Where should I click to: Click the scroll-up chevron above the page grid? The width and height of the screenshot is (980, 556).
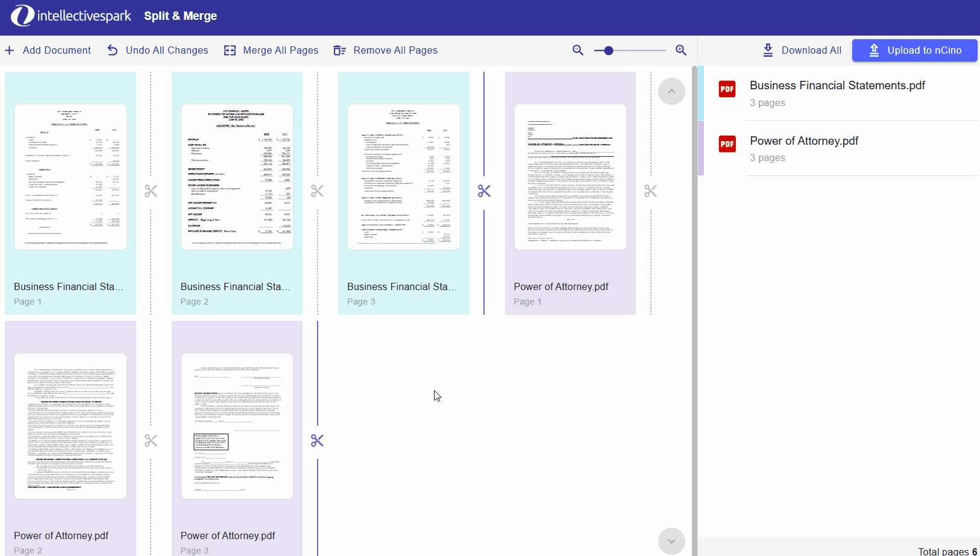pos(671,91)
